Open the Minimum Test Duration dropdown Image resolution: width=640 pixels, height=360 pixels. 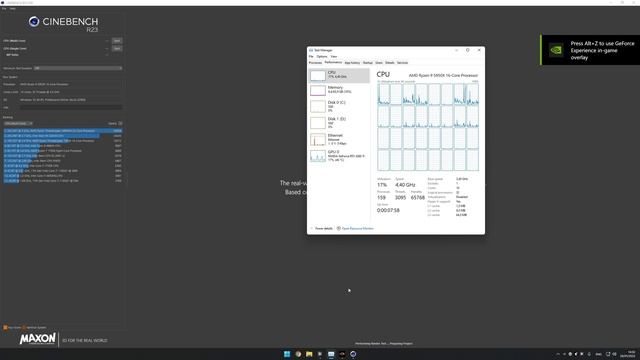[x=78, y=68]
